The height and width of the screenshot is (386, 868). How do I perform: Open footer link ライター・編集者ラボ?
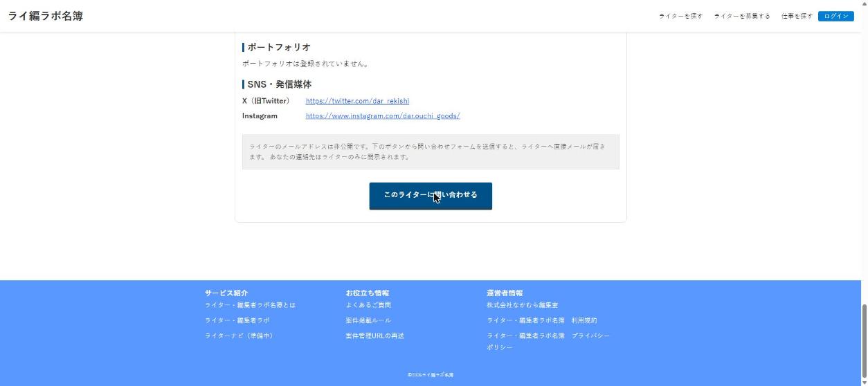pos(237,320)
